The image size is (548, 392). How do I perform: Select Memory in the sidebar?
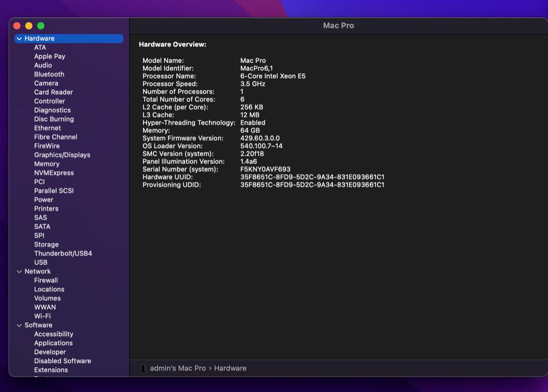47,164
